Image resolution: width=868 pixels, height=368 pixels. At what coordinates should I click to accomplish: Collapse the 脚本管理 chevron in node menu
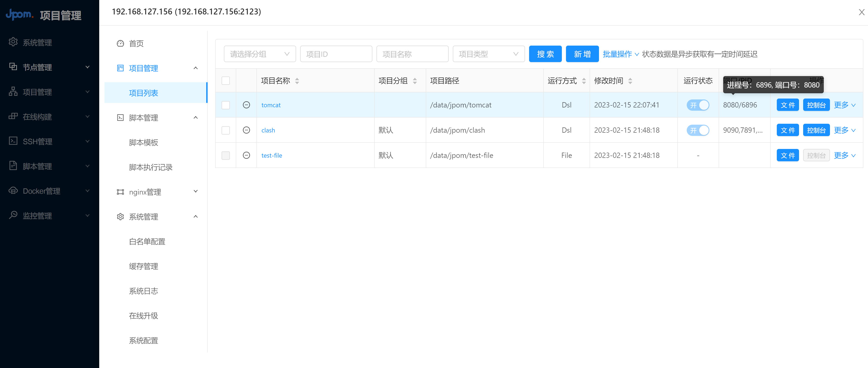point(195,118)
